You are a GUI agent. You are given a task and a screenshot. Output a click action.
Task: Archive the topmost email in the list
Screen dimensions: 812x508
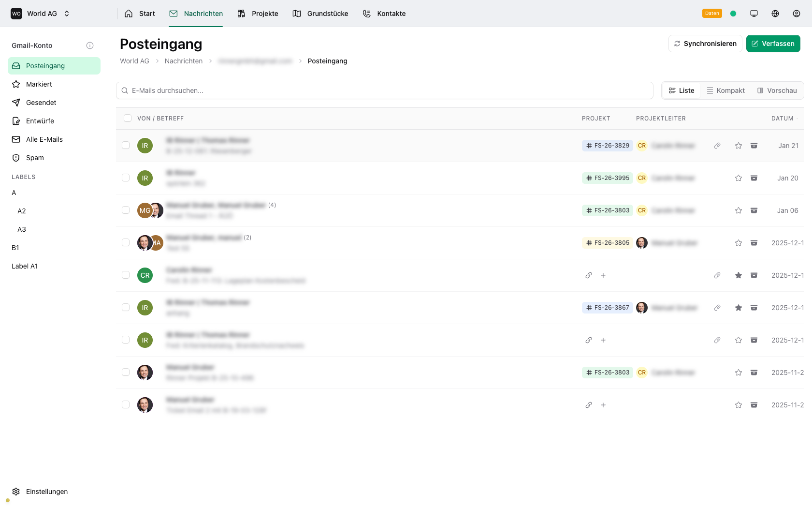(x=754, y=145)
